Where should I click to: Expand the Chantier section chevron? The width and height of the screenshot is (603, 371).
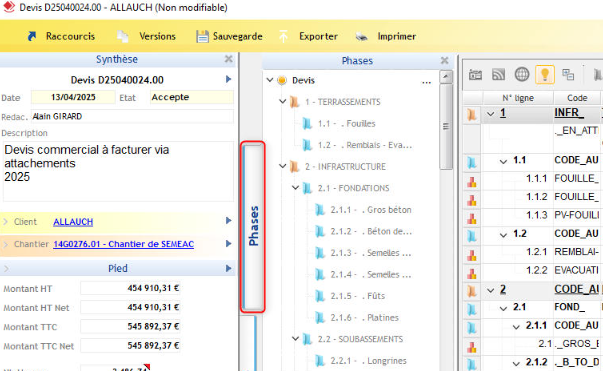click(5, 244)
